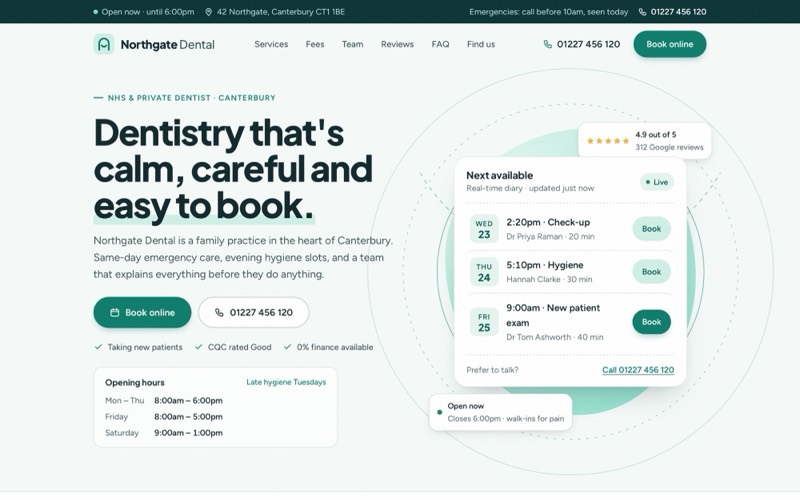
Task: Click the phone icon in the hero call button
Action: tap(219, 312)
